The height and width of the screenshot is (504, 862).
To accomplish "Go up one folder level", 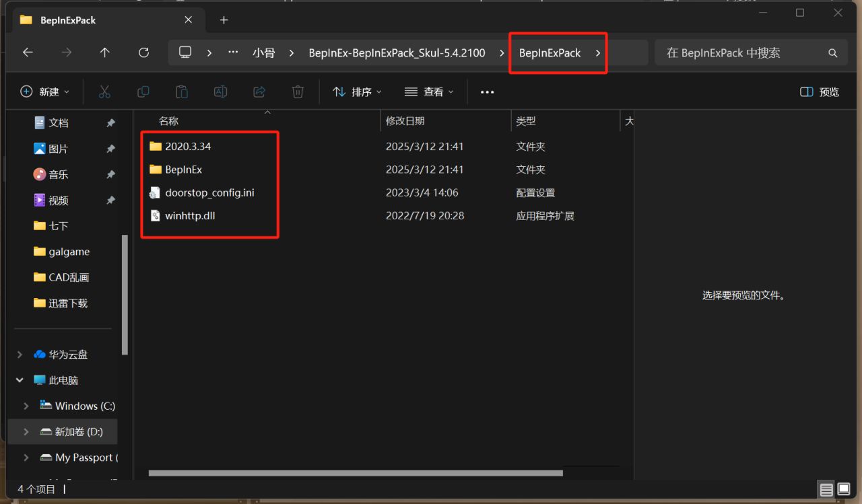I will [104, 52].
